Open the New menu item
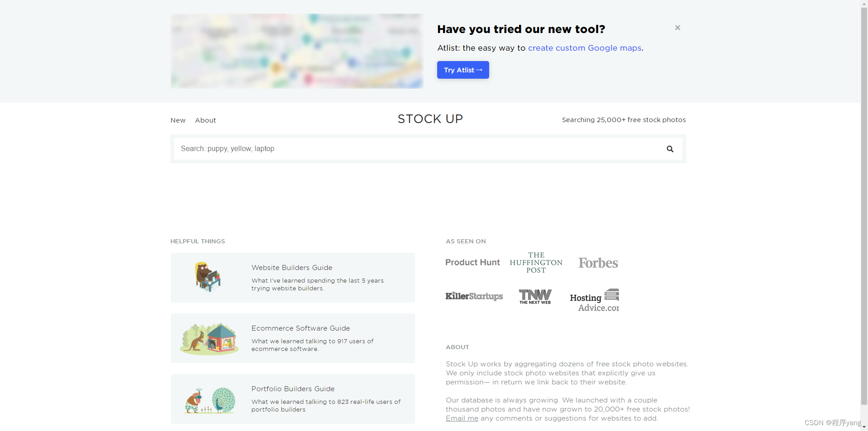The image size is (868, 431). pyautogui.click(x=178, y=120)
